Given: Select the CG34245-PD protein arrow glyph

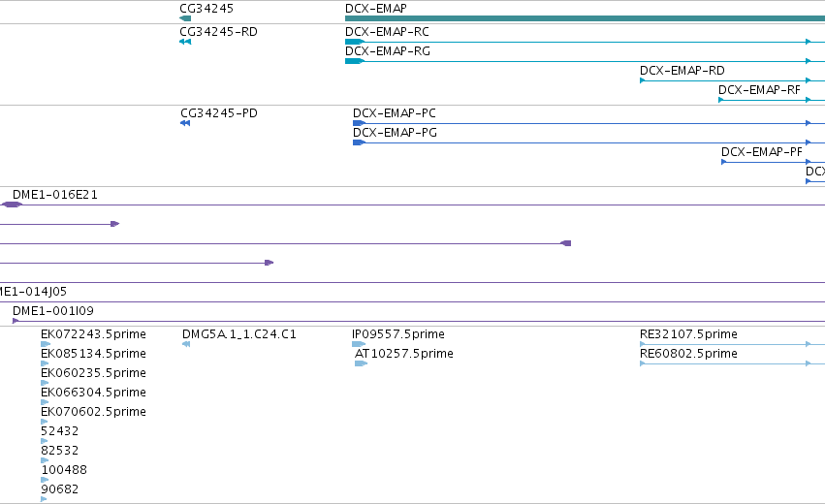Looking at the screenshot, I should click(x=185, y=123).
